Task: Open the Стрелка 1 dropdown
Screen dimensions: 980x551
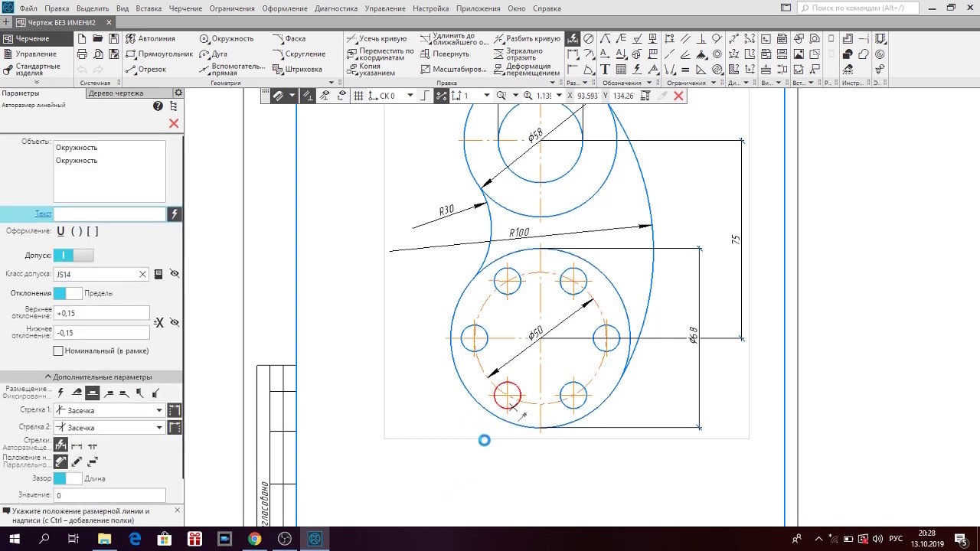Action: (x=159, y=410)
